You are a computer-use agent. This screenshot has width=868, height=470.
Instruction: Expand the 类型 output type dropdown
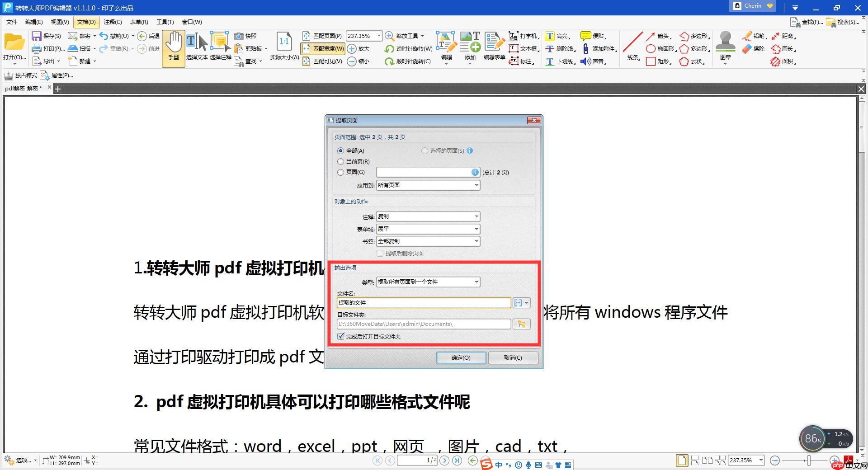[428, 282]
